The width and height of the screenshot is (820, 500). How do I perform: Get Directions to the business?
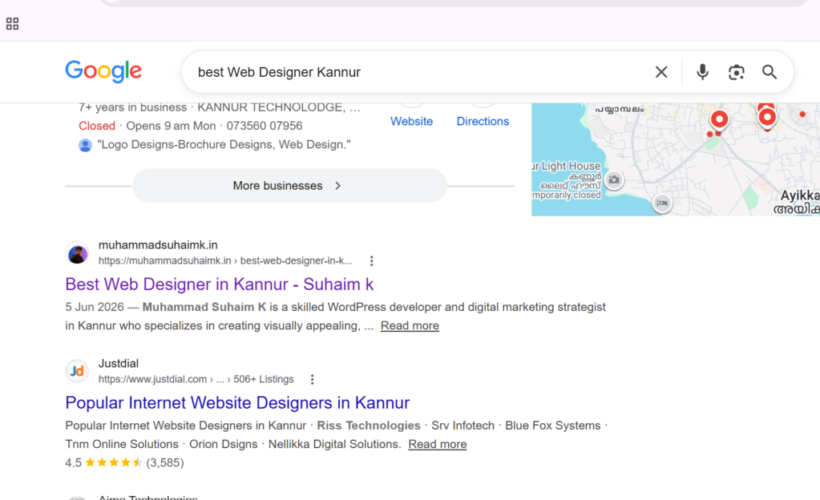(483, 121)
